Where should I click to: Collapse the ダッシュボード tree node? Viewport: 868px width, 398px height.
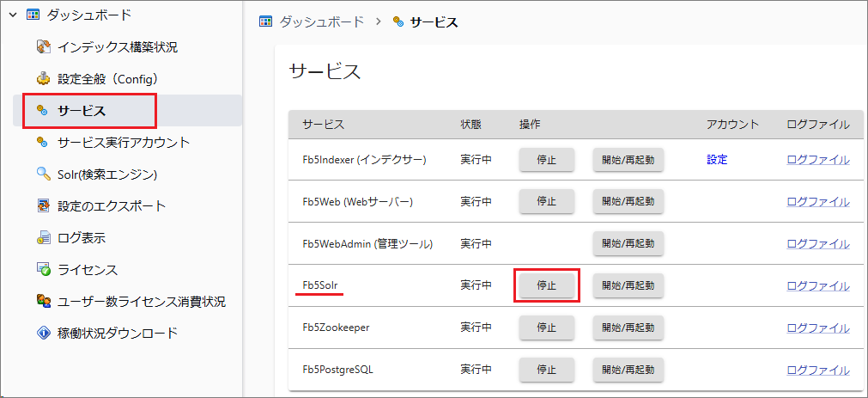(13, 15)
